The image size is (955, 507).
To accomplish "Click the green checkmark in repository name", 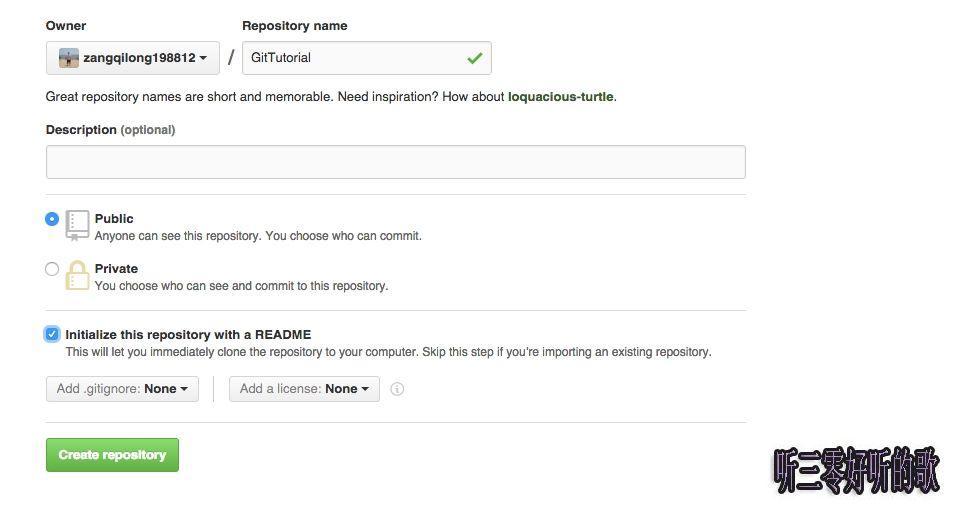I will point(474,58).
